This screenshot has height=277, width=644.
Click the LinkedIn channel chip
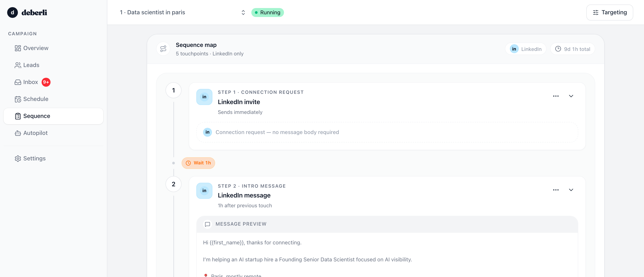[x=526, y=49]
